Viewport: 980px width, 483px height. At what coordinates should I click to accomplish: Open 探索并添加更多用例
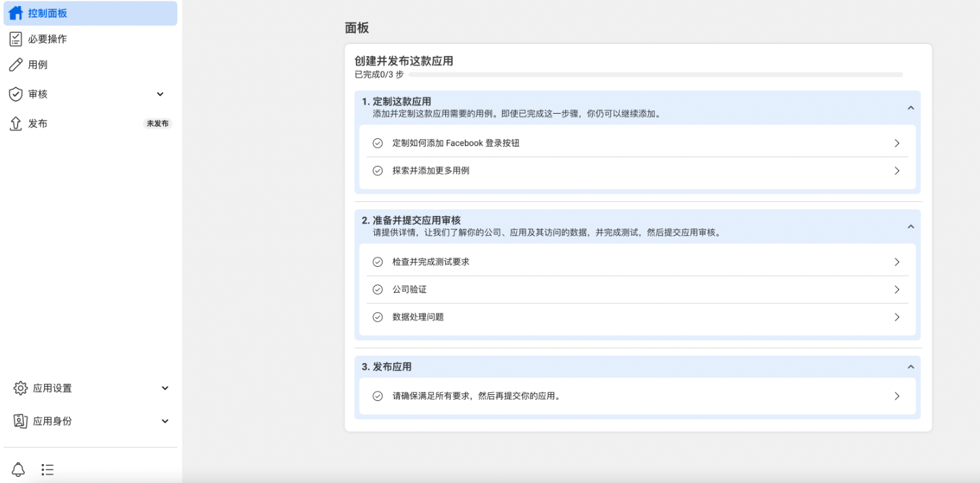(638, 171)
